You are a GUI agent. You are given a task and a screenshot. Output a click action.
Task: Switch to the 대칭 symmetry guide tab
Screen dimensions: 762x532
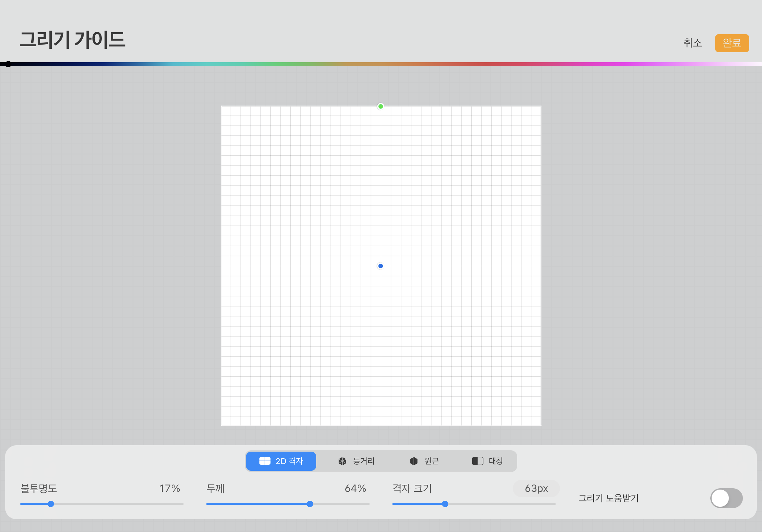488,461
